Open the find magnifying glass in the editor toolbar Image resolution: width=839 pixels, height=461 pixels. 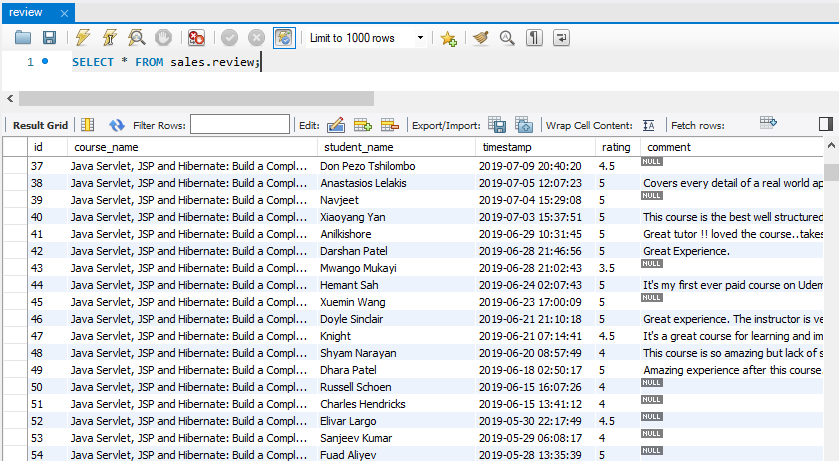(507, 38)
